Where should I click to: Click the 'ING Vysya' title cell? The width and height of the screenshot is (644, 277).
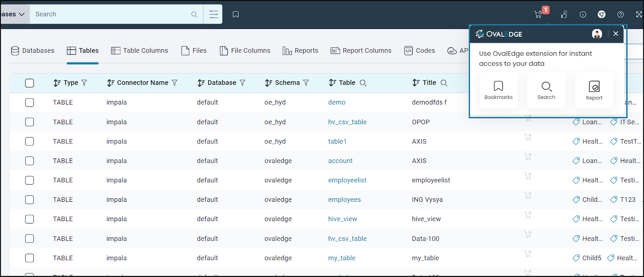coord(427,200)
